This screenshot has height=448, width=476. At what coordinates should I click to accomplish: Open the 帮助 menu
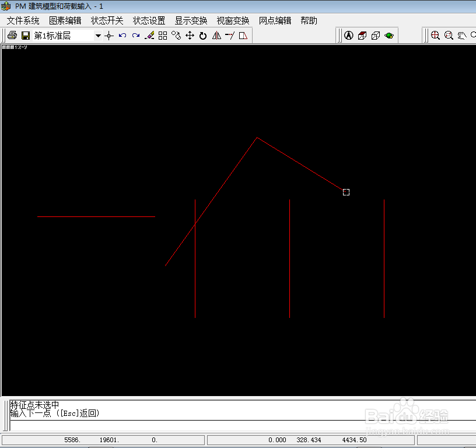point(309,20)
